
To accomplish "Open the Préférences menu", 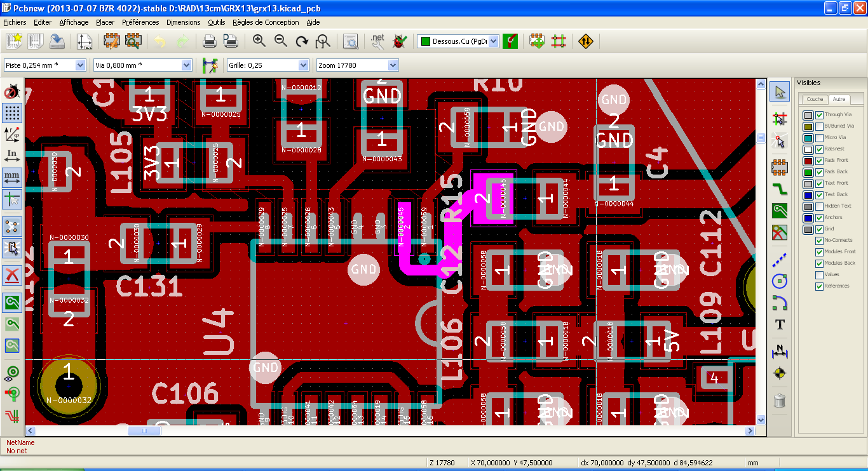I will point(140,22).
